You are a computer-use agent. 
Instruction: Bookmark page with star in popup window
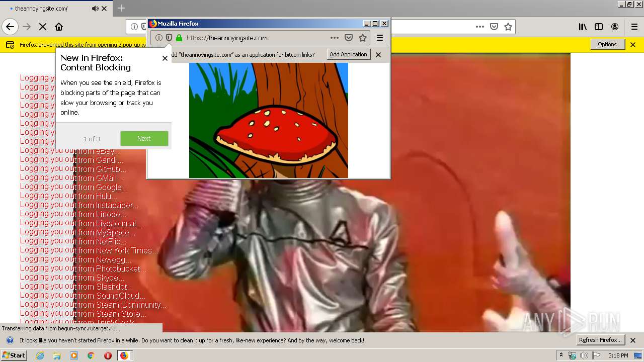click(363, 38)
